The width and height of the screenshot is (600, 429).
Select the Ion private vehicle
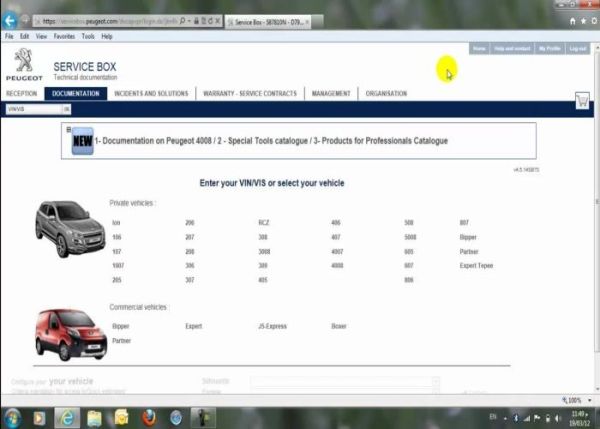coord(116,223)
